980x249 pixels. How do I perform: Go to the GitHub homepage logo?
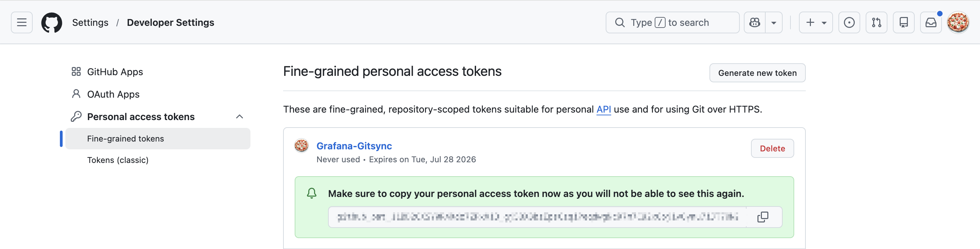pos(52,22)
